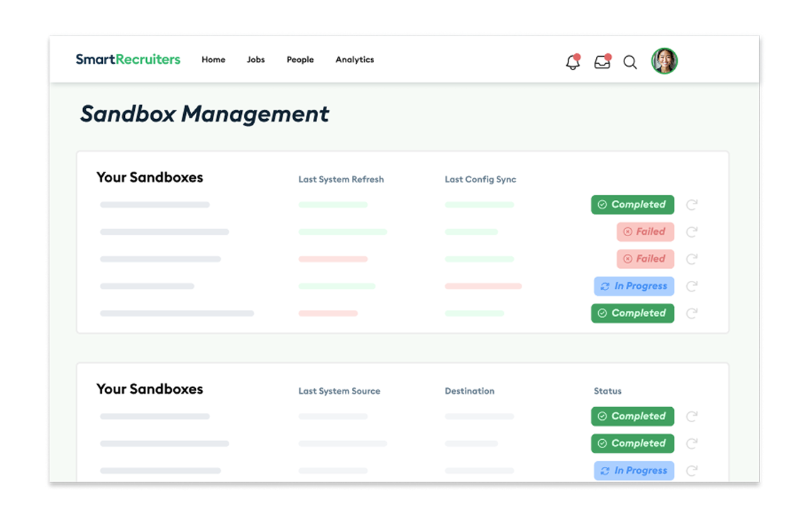Click the Status column header

point(607,391)
